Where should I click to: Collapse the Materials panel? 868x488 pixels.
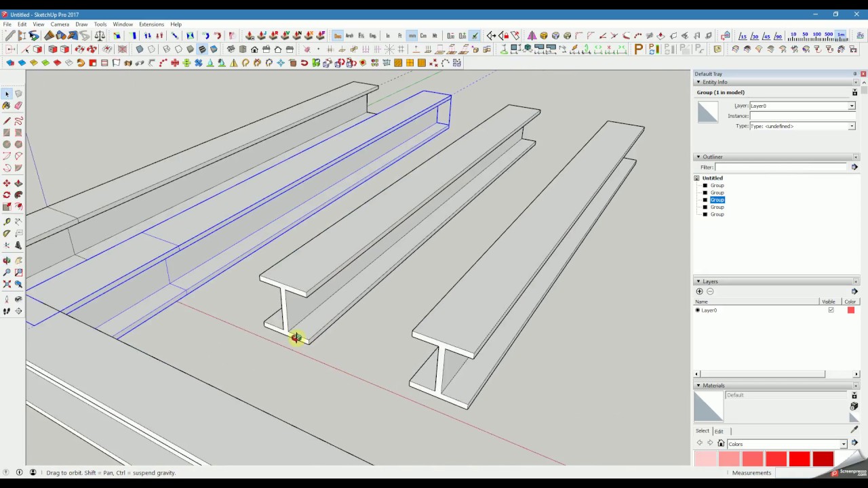coord(698,385)
